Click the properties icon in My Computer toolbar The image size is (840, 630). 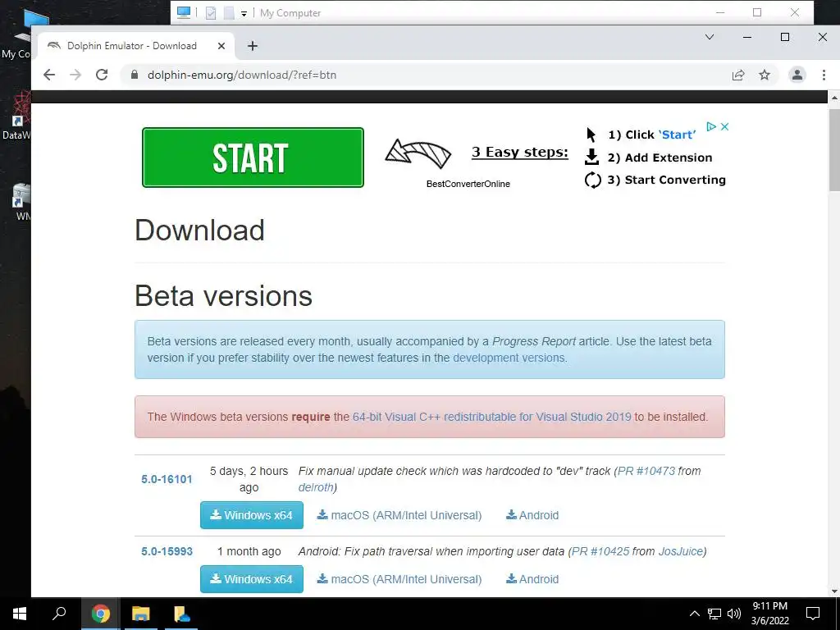(x=211, y=13)
